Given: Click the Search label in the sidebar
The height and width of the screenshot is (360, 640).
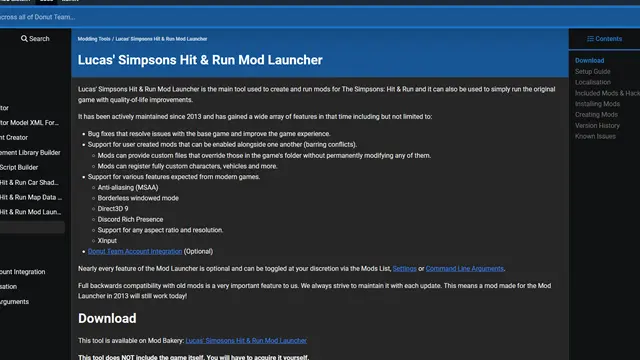Looking at the screenshot, I should [39, 39].
